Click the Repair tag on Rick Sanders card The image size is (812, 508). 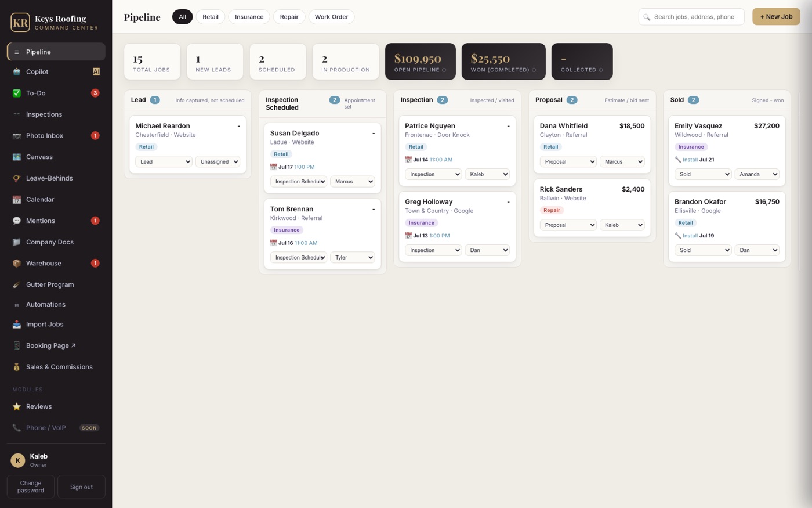click(552, 210)
